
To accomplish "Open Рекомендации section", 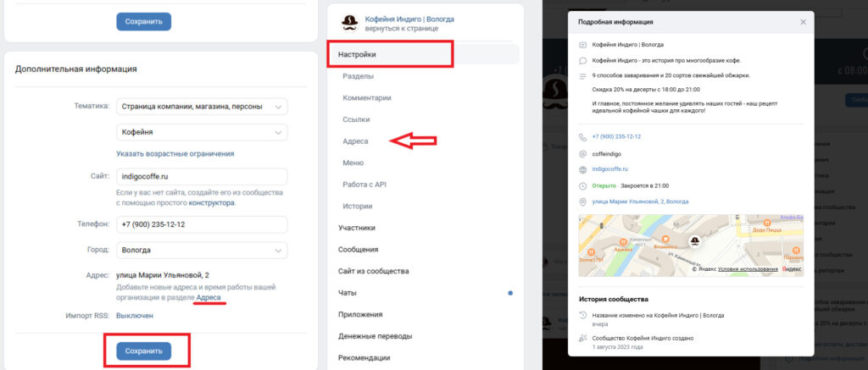I will pos(364,358).
